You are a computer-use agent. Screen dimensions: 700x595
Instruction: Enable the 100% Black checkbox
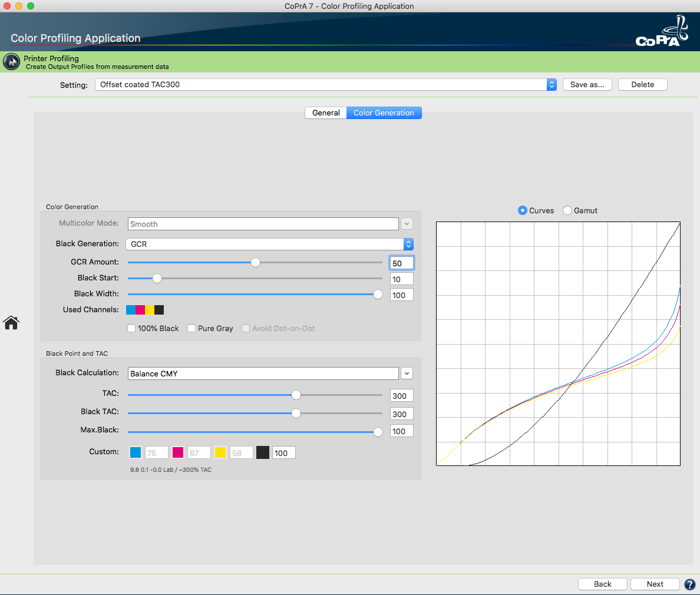[131, 329]
